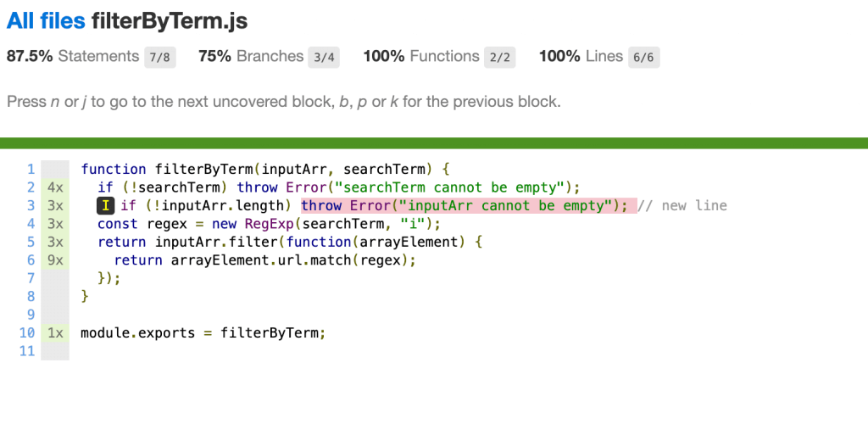This screenshot has width=868, height=441.
Task: Click the '// new line' comment
Action: pos(683,206)
